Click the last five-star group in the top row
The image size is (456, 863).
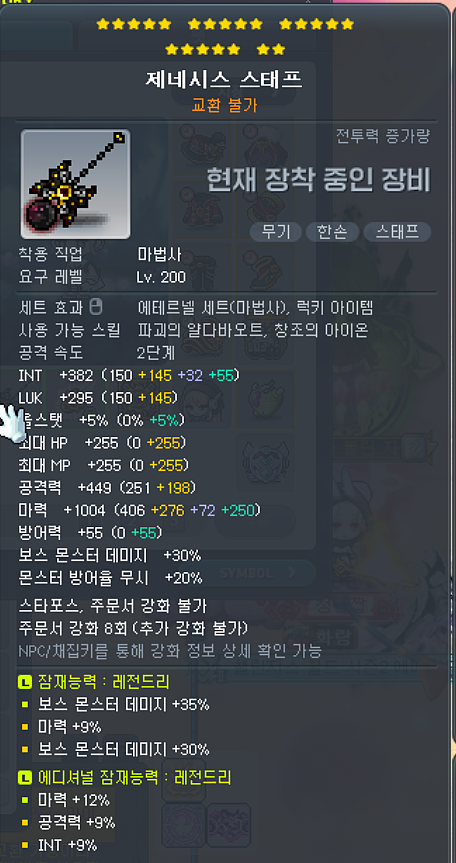(317, 24)
